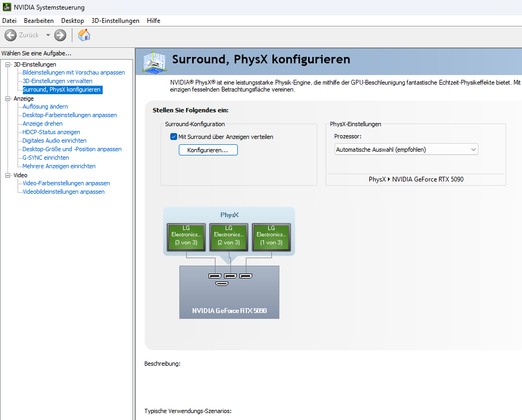This screenshot has width=522, height=420.
Task: Open the Datei menu
Action: 10,21
